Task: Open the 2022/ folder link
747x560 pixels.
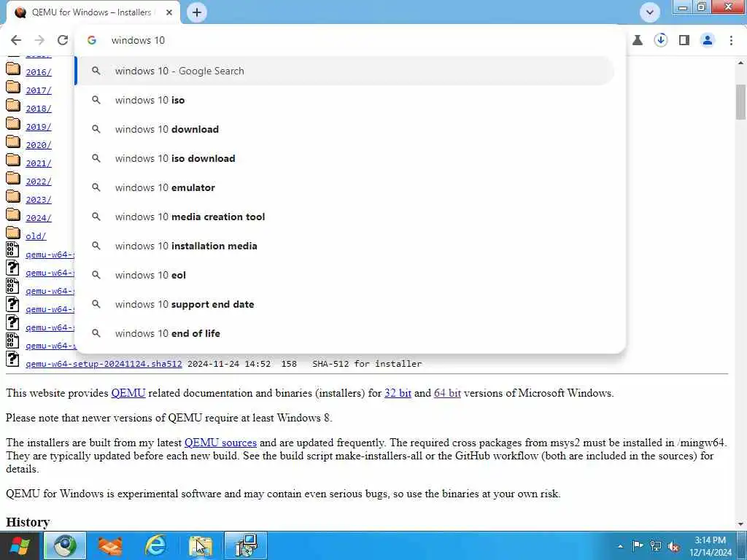Action: [39, 182]
